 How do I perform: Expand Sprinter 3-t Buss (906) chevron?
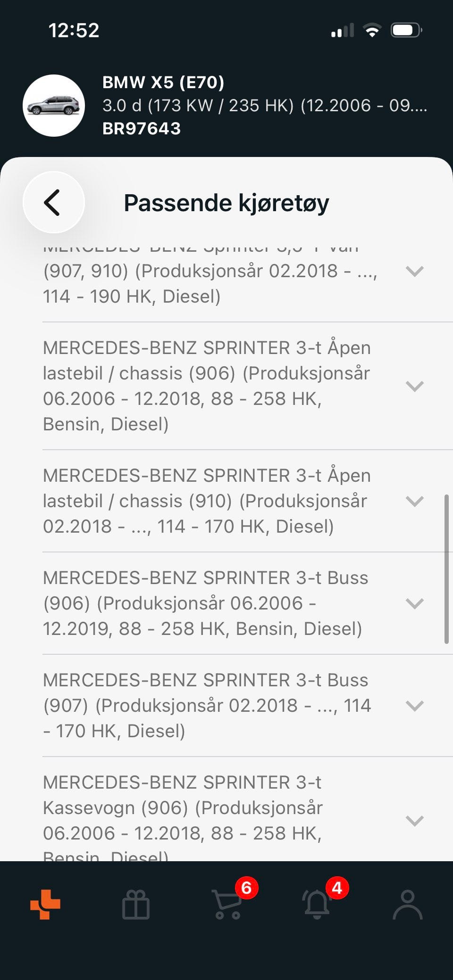(x=415, y=603)
